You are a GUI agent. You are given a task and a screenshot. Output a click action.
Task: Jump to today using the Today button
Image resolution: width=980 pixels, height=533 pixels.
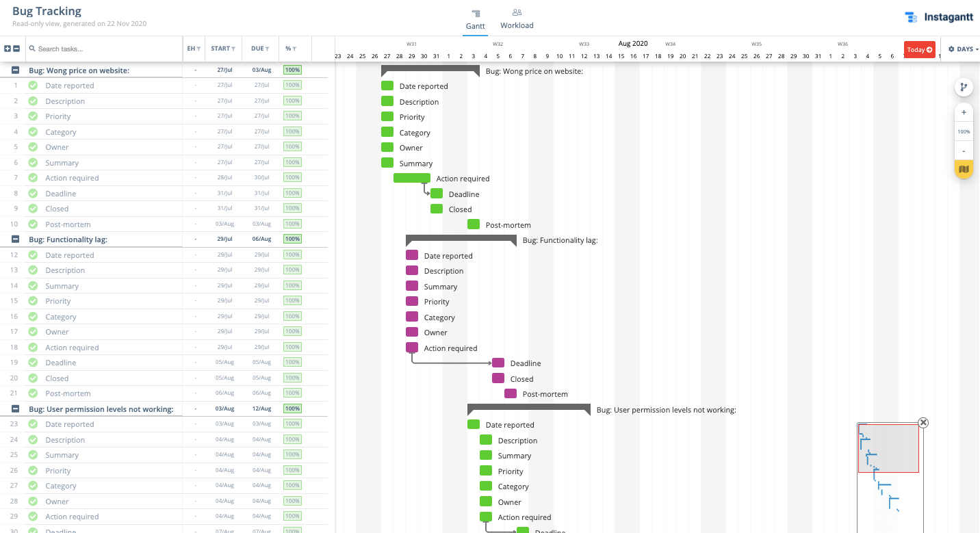[x=919, y=49]
